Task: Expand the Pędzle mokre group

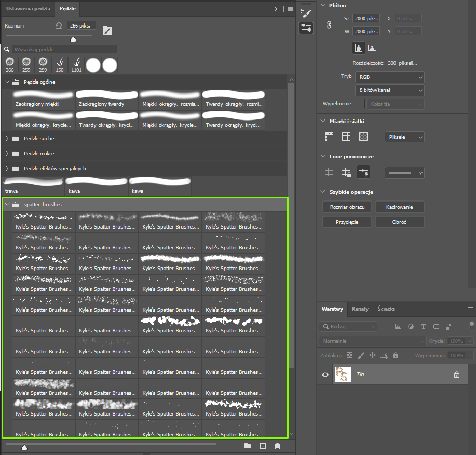Action: click(x=7, y=154)
